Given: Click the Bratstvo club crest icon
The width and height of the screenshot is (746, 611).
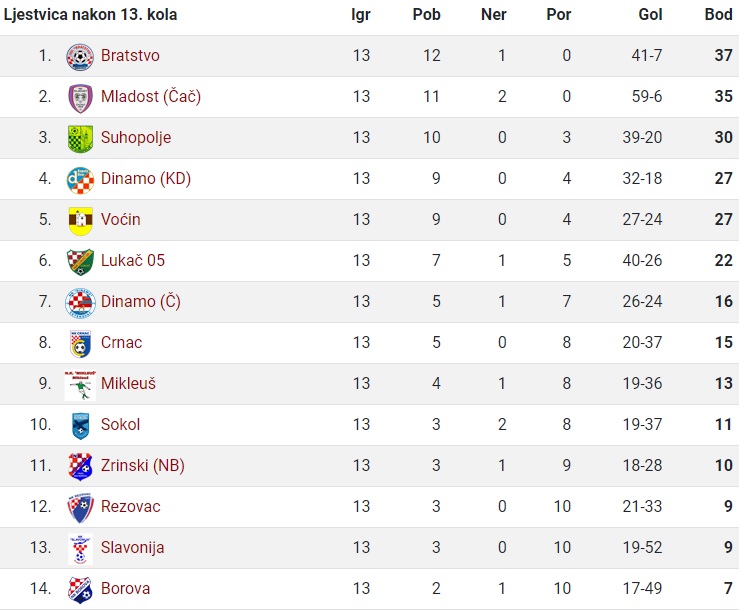Looking at the screenshot, I should click(80, 57).
